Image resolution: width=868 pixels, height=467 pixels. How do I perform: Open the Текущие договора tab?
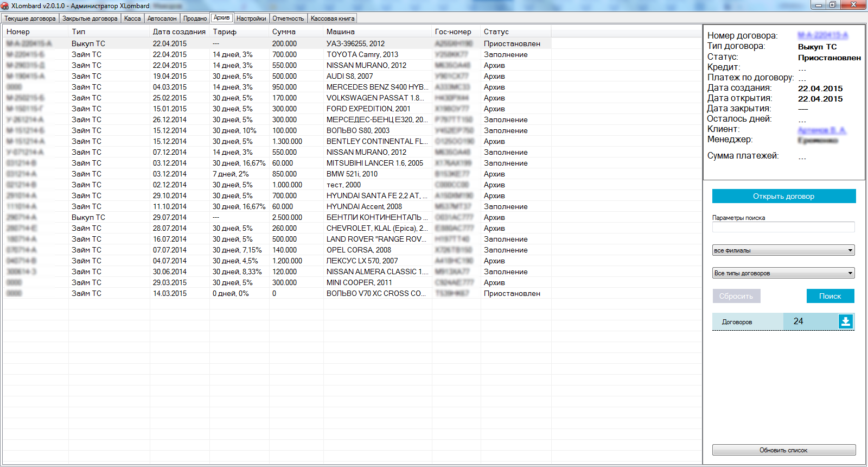pos(30,18)
